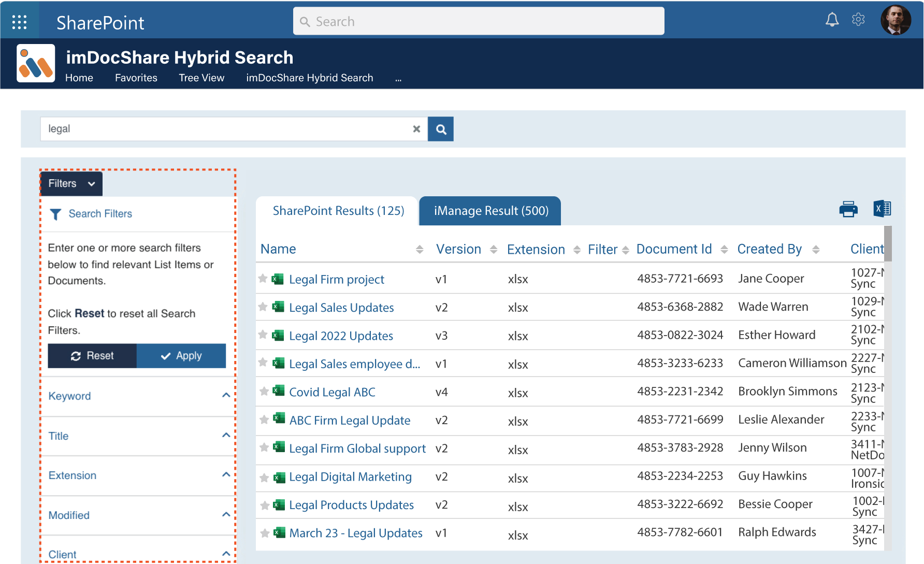This screenshot has height=564, width=924.
Task: Expand the Client filter section
Action: tap(226, 554)
